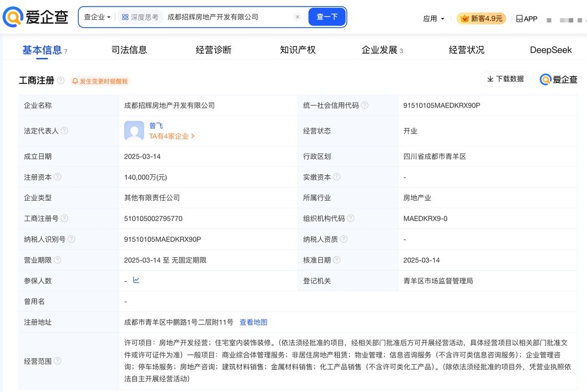
Task: Open the 查企业 search type dropdown
Action: 97,17
